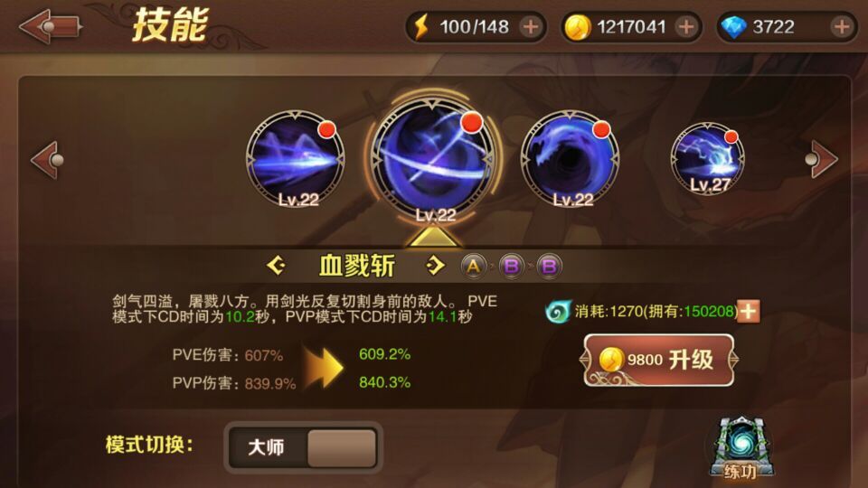This screenshot has width=868, height=488.
Task: Tap the gold coin currency icon
Action: (577, 26)
